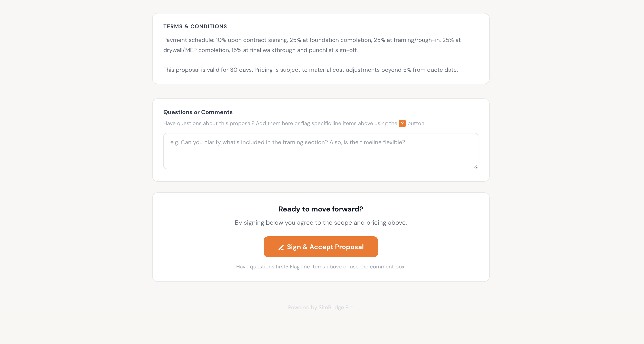Click the Ready to move forward heading
This screenshot has width=644, height=344.
point(320,209)
